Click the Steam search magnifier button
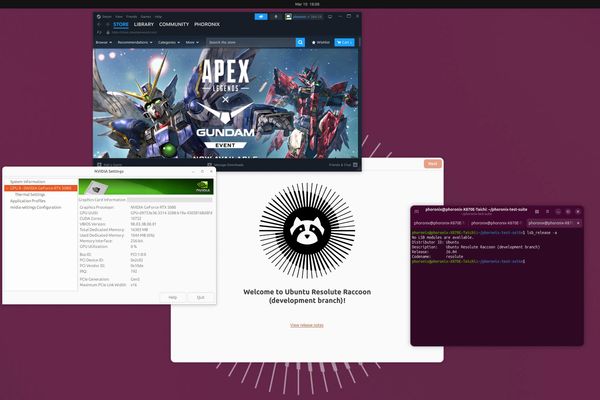 pyautogui.click(x=300, y=42)
